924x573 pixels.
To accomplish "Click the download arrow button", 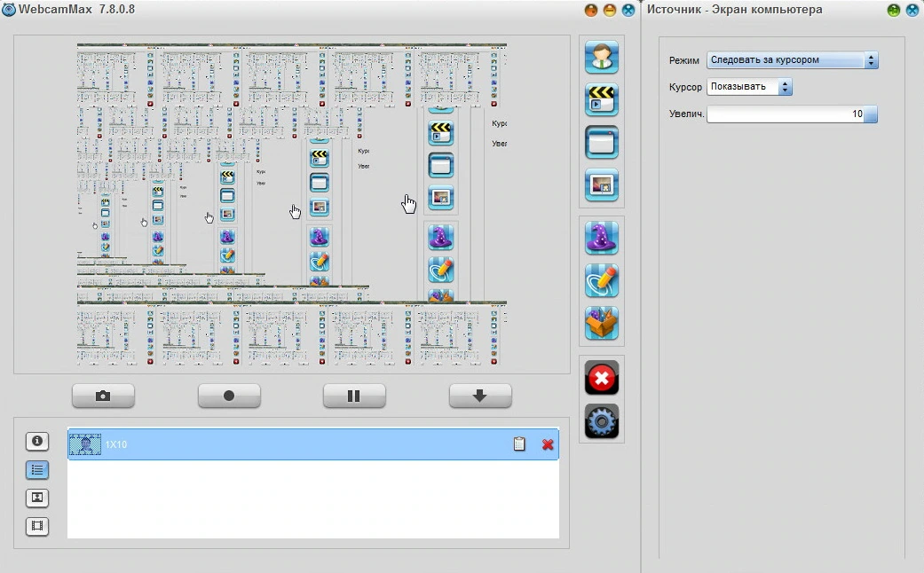I will coord(480,396).
